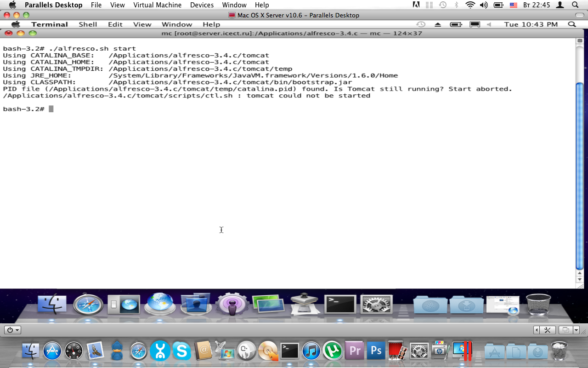Launch Mail stamp icon in host dock

96,351
